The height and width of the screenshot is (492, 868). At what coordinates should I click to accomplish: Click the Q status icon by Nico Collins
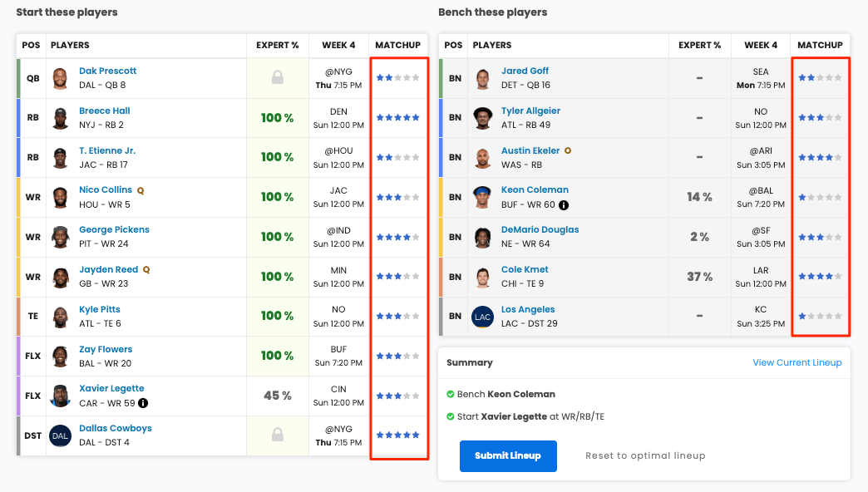[141, 190]
